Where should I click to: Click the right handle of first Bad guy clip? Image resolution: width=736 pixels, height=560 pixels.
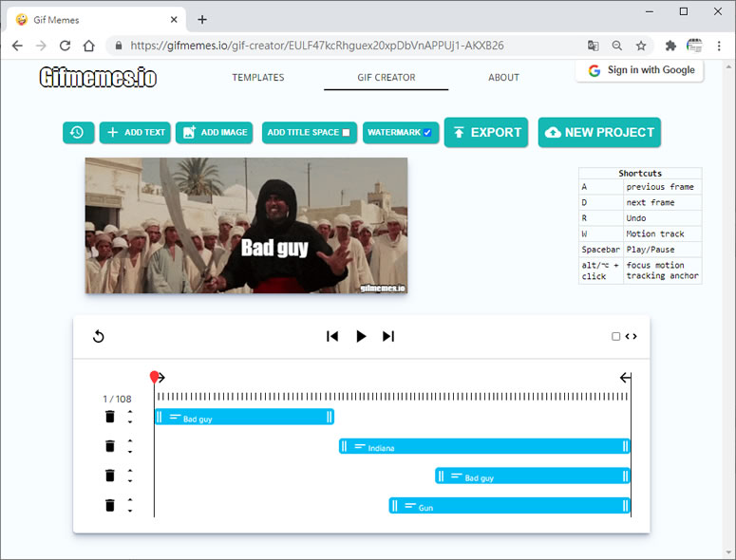click(x=329, y=417)
